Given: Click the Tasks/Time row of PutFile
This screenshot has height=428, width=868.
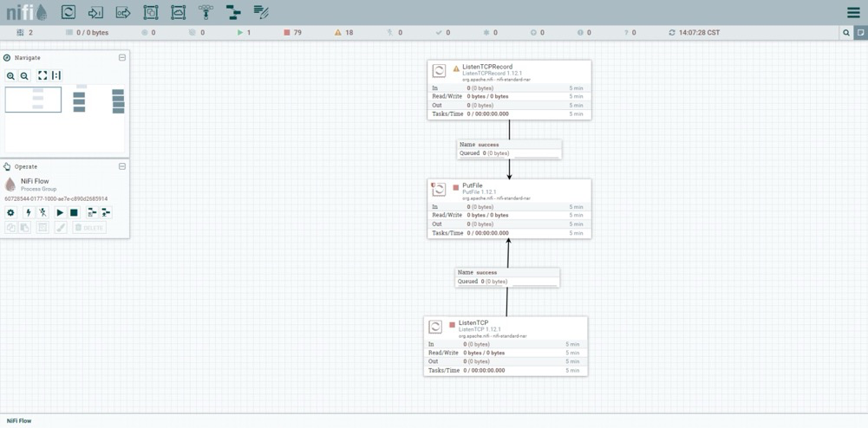Looking at the screenshot, I should click(509, 233).
